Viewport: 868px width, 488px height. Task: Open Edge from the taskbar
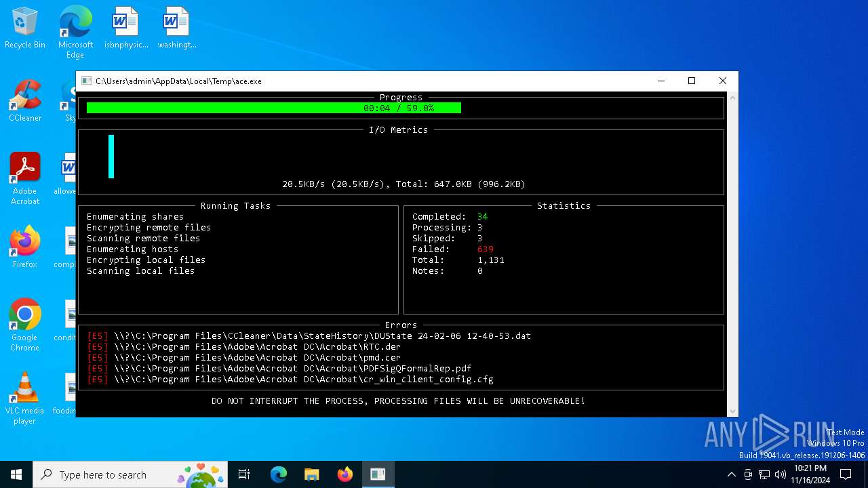click(279, 474)
